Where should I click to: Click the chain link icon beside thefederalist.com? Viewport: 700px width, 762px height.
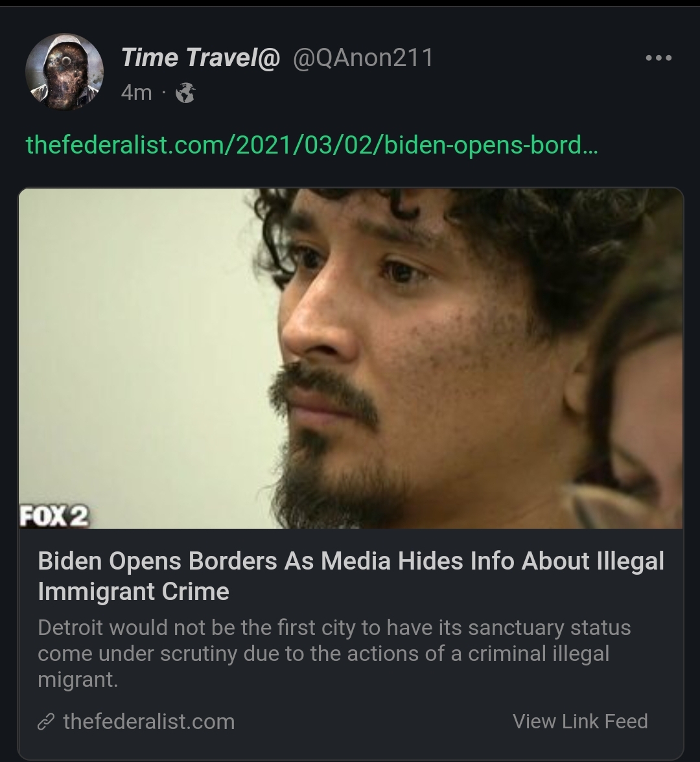[45, 722]
